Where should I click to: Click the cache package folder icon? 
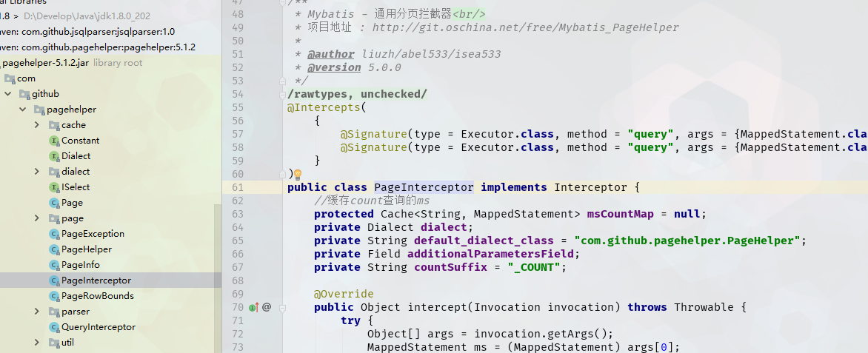tap(54, 125)
